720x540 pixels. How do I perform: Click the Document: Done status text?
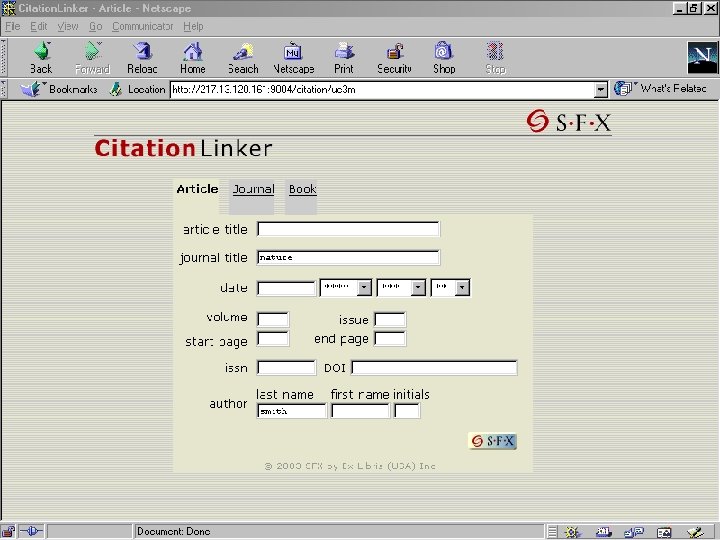click(174, 532)
